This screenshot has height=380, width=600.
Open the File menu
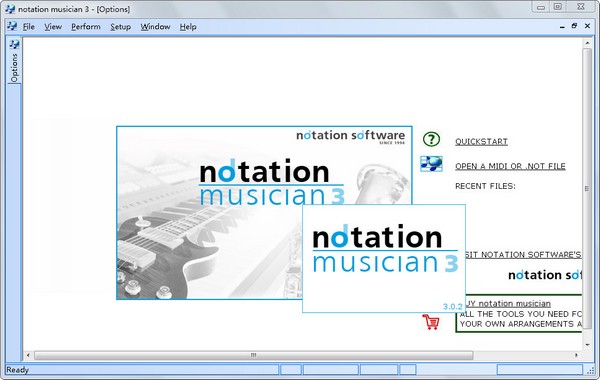click(29, 27)
